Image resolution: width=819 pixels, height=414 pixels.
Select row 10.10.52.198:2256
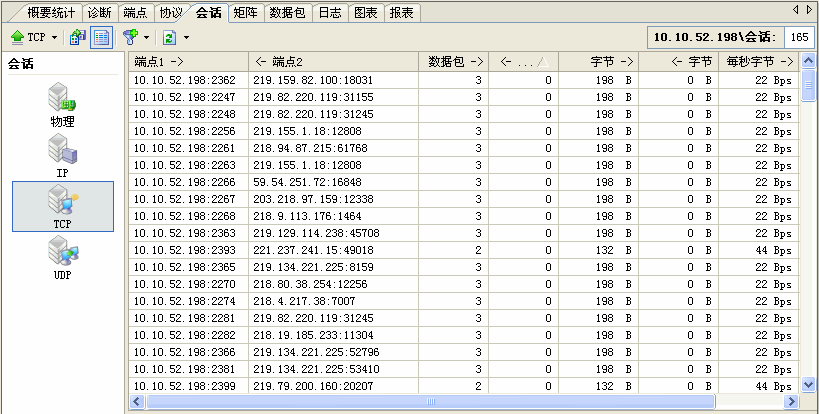[x=464, y=131]
